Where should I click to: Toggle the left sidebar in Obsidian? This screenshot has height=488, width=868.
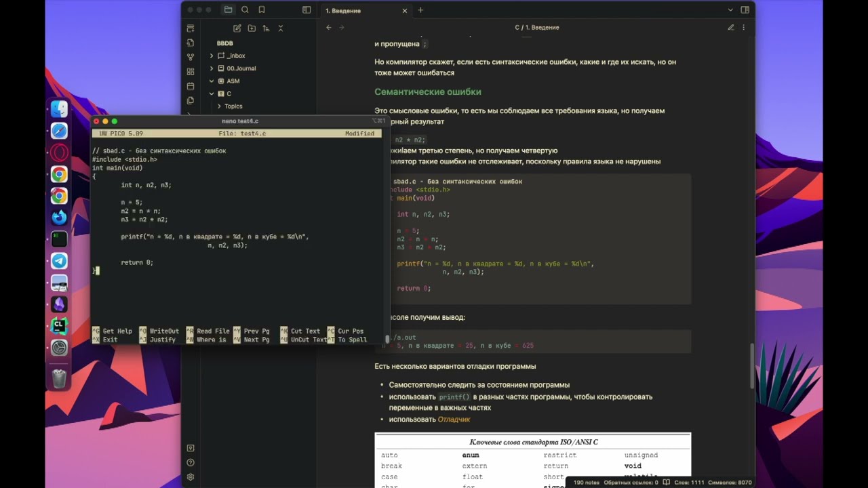[307, 10]
